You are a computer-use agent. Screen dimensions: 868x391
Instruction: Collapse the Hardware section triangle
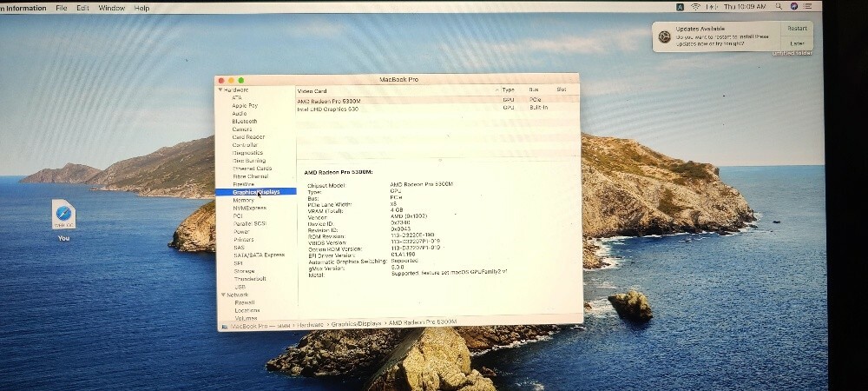click(220, 89)
